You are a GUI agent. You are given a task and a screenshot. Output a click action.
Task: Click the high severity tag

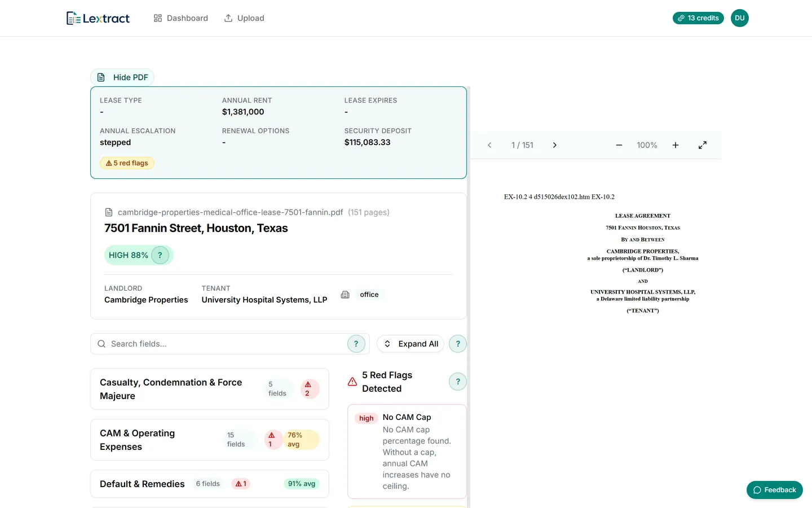[x=367, y=418]
